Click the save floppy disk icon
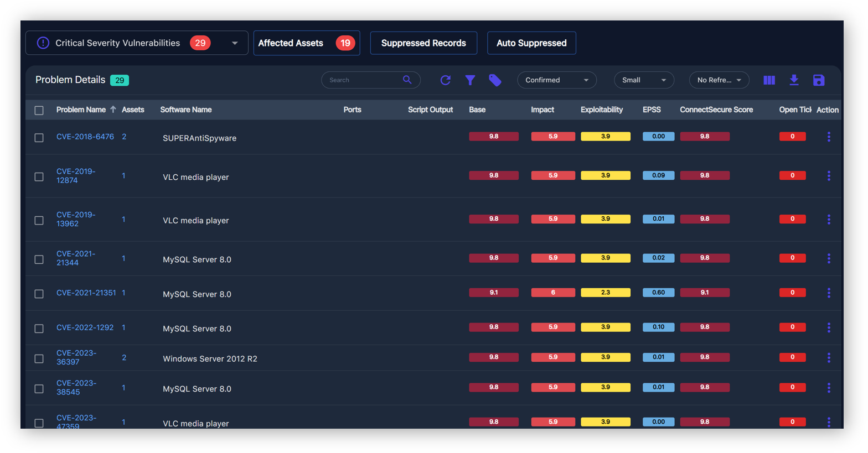This screenshot has height=453, width=868. pyautogui.click(x=819, y=80)
